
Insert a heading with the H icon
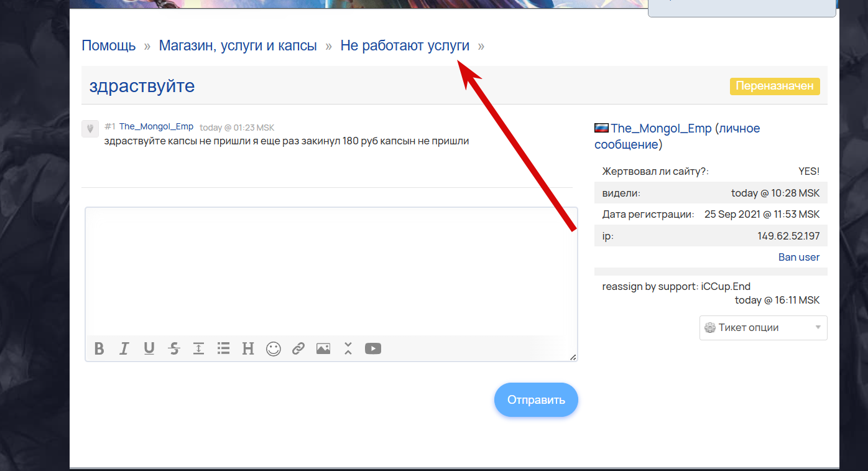coord(248,348)
